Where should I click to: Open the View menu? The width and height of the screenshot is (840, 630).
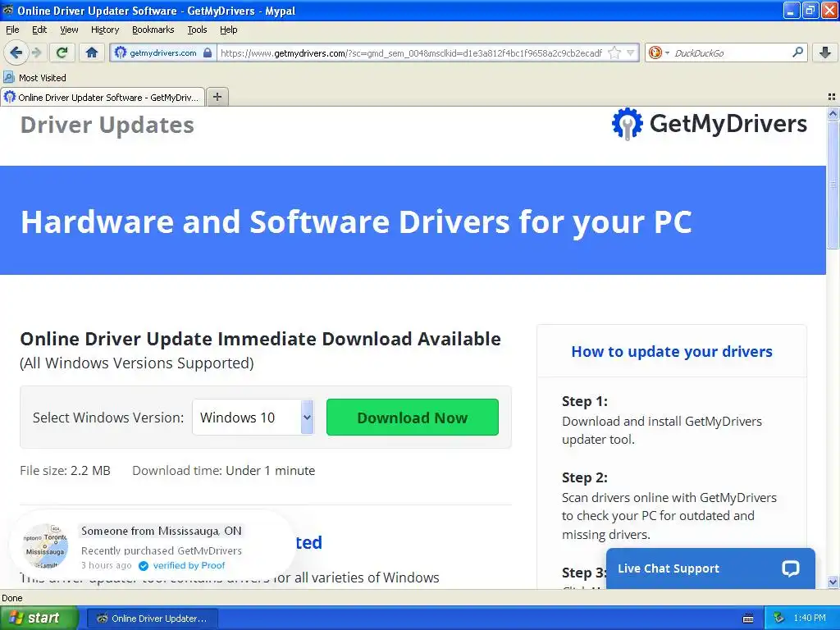(69, 30)
